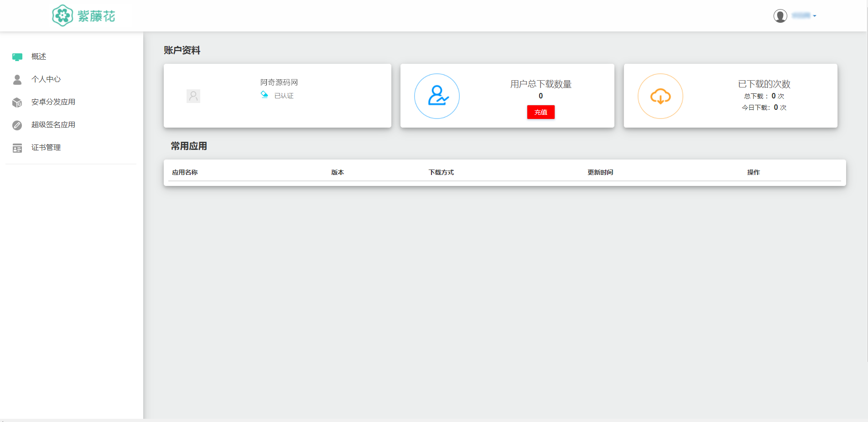Screen dimensions: 868x422
Task: Click the 概述 monitor icon in sidebar
Action: (x=17, y=57)
